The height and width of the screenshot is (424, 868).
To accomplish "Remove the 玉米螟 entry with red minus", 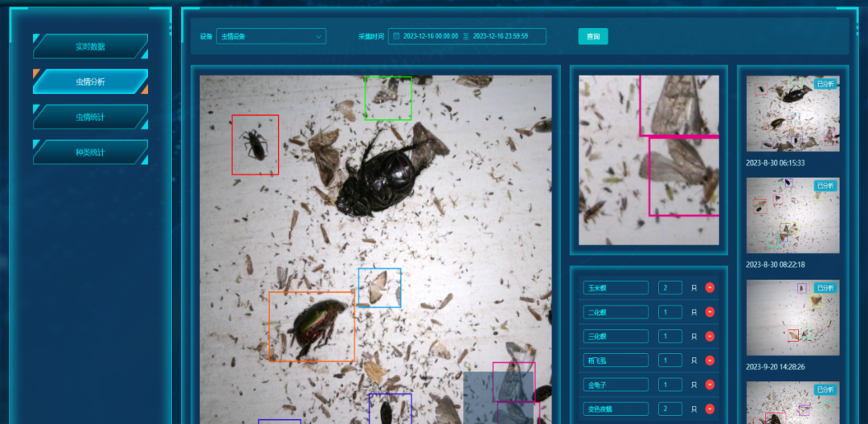I will (x=710, y=288).
